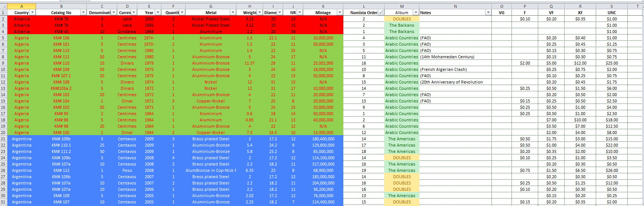Select the KM# 107.1 catalog cell
Viewport: 644px width, 206px height.
[61, 76]
